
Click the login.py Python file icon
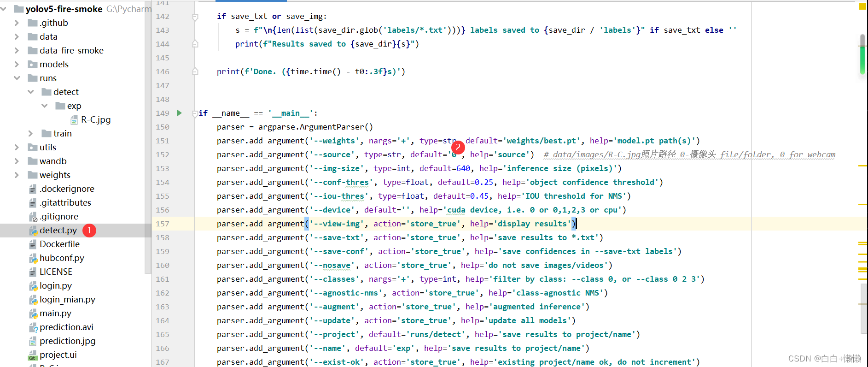pos(33,286)
